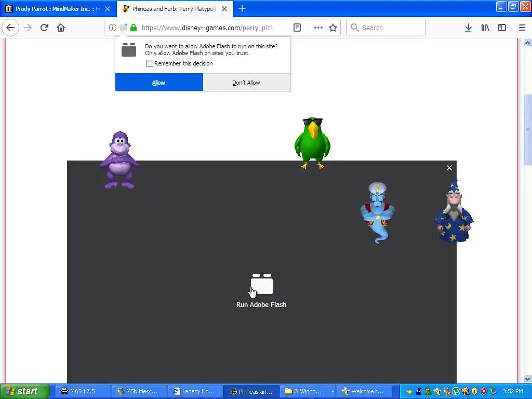Select the Phineas and Ferb Perry Platypult tab
532x399 pixels.
(175, 9)
